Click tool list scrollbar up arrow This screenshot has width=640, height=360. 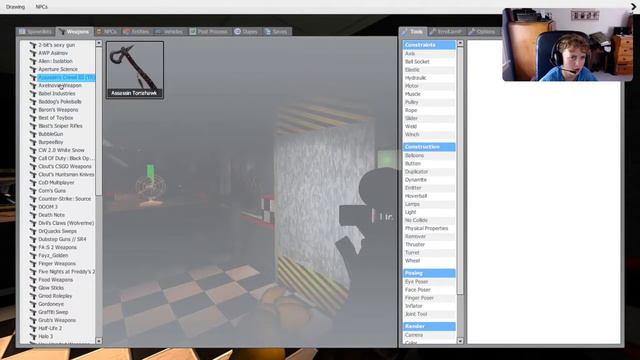(x=460, y=43)
